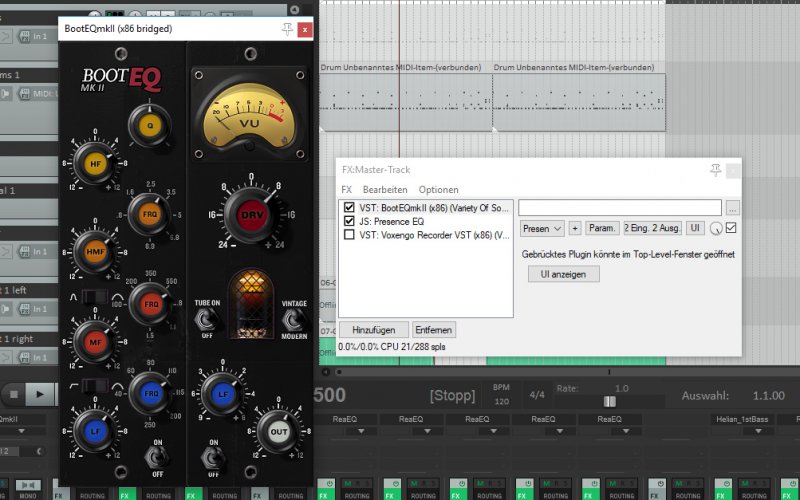Viewport: 800px width, 500px height.
Task: Open the Bearbeiten menu
Action: (385, 189)
